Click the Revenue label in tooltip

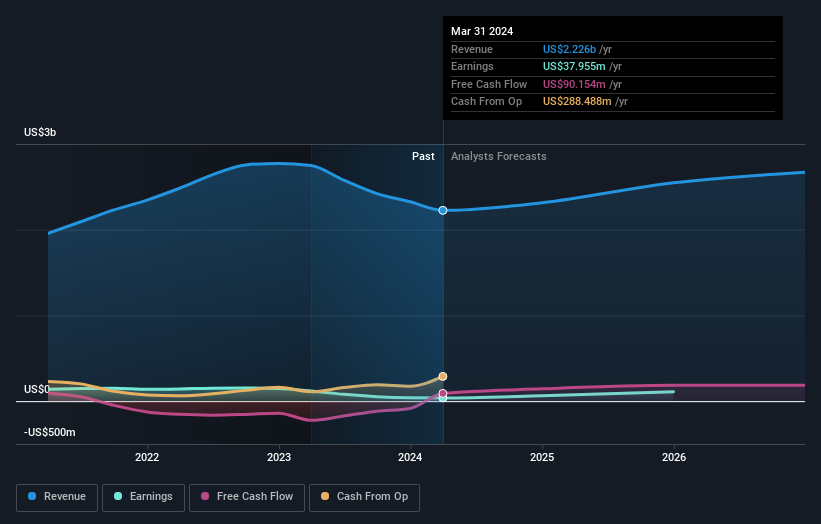tap(472, 49)
